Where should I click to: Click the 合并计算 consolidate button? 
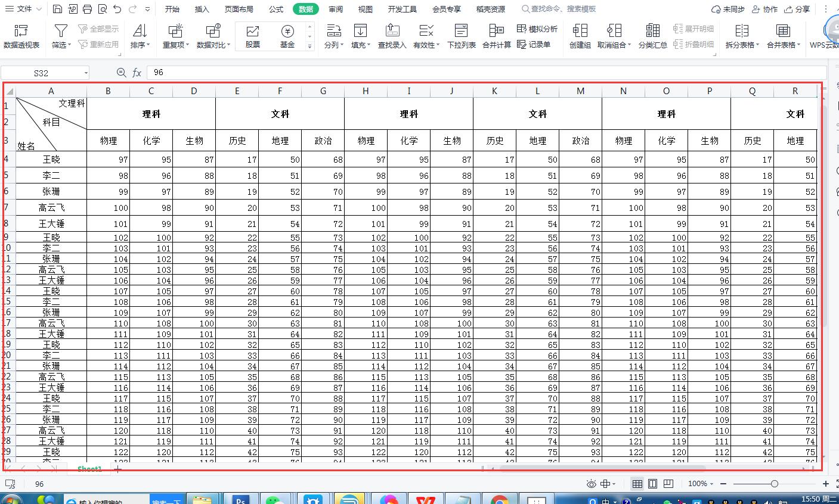pyautogui.click(x=497, y=35)
